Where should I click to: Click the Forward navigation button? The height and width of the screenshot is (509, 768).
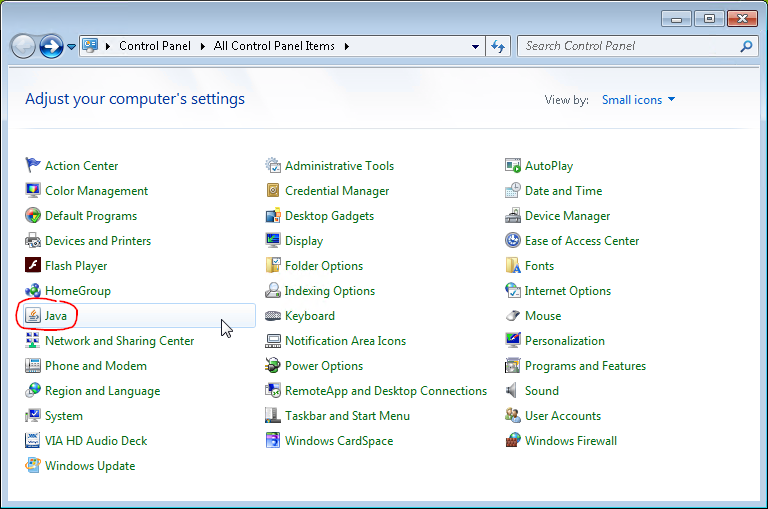point(51,47)
